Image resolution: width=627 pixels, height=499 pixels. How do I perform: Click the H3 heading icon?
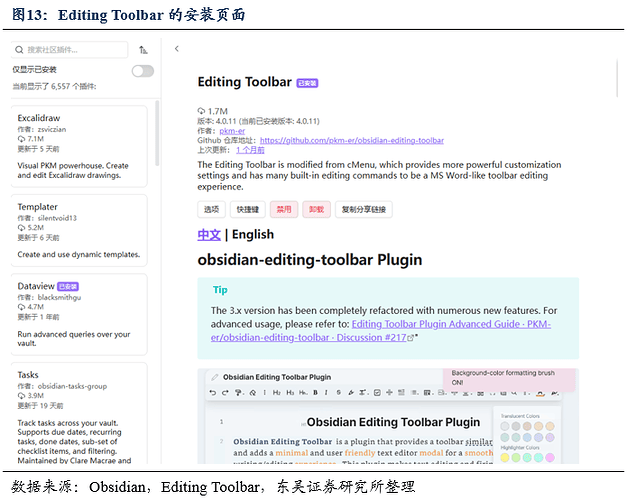(x=290, y=393)
